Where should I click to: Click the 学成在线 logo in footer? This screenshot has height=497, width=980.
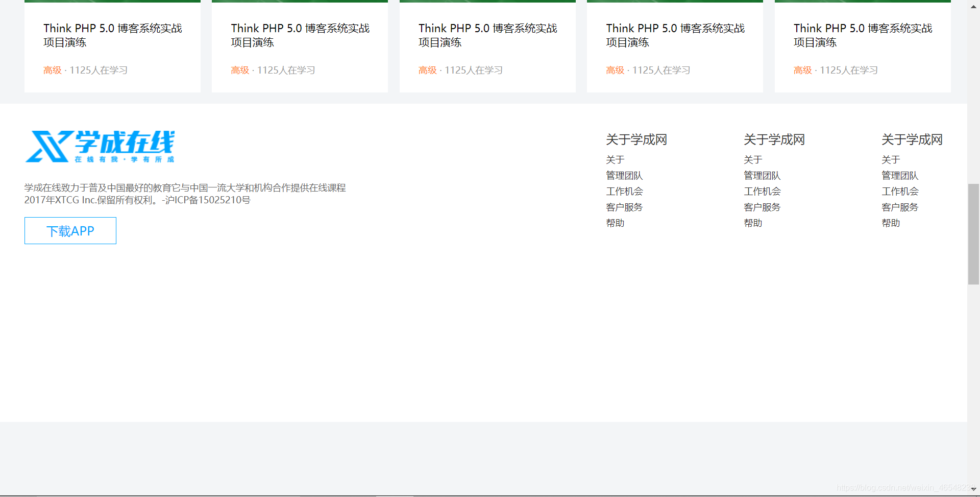[x=100, y=147]
